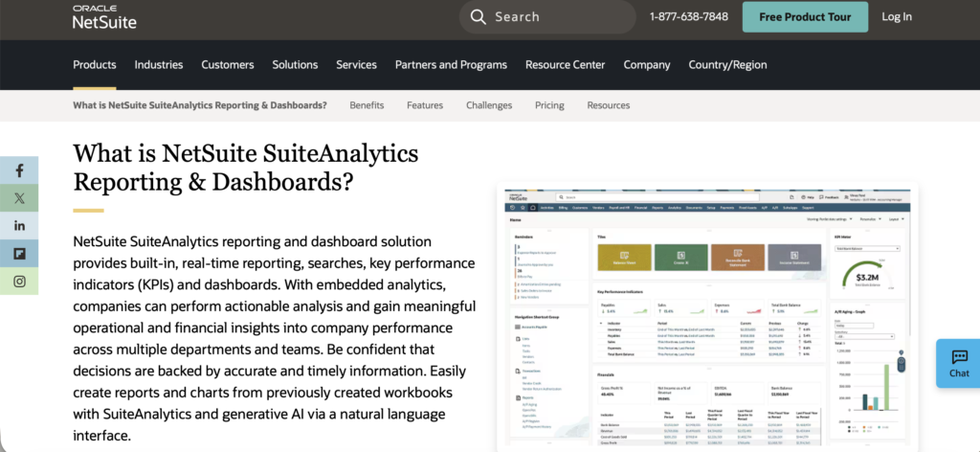Open the Customers menu

click(x=228, y=64)
